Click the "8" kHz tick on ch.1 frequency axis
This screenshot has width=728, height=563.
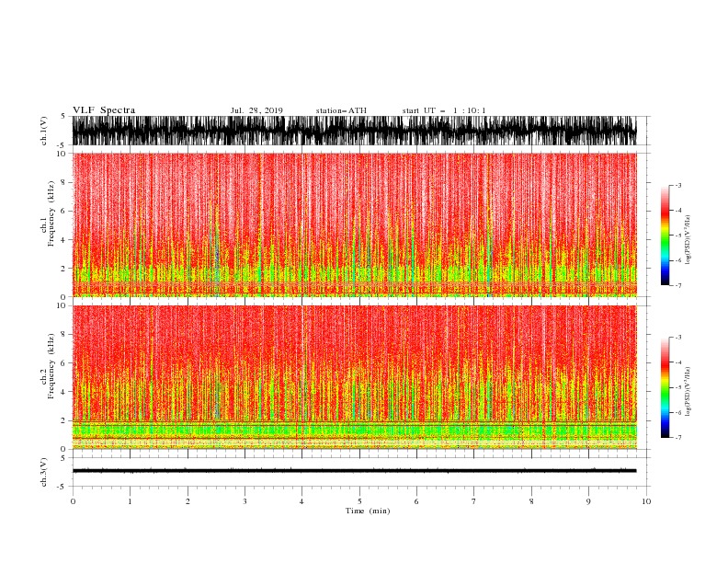[64, 182]
